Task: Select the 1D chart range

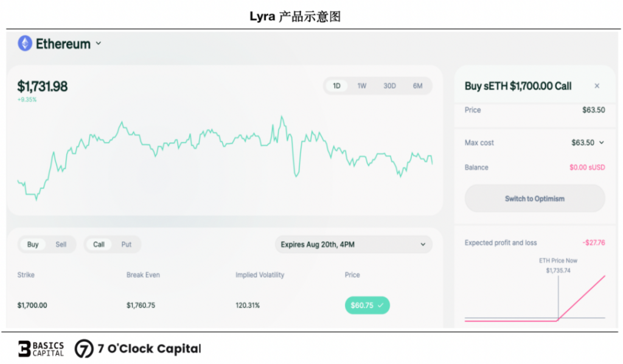Action: [x=336, y=86]
